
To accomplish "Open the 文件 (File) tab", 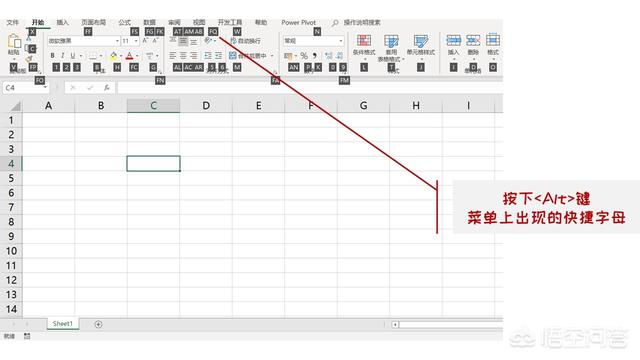I will (x=12, y=22).
